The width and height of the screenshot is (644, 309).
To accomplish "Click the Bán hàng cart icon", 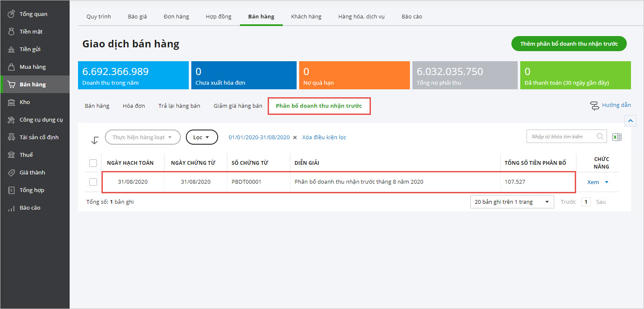I will tap(11, 85).
